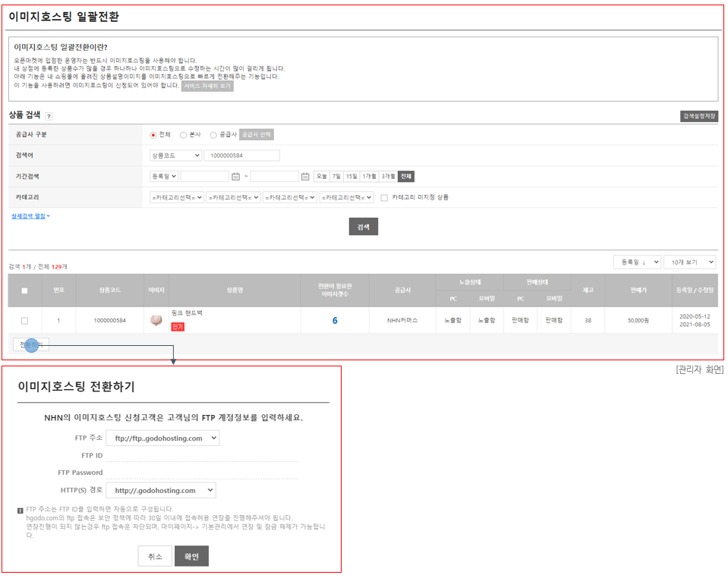The image size is (728, 578).
Task: Expand the 상세검색 펼침 link
Action: [x=30, y=216]
